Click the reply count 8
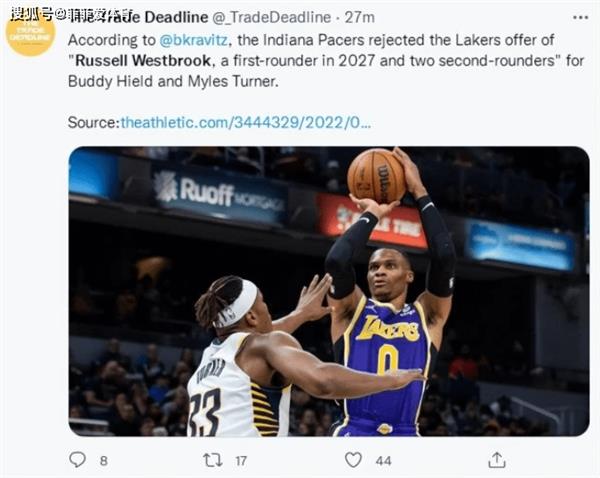Image resolution: width=600 pixels, height=478 pixels. coord(104,461)
